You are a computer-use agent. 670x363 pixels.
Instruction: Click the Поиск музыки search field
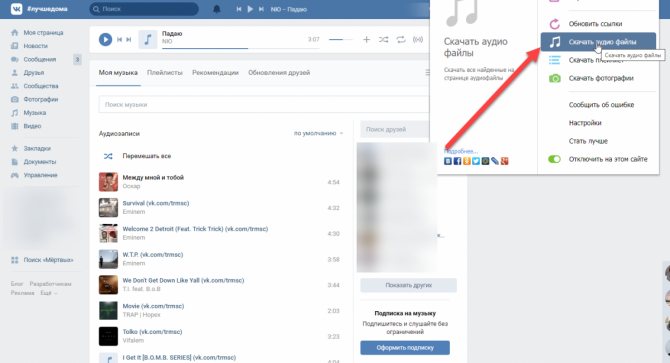pyautogui.click(x=264, y=105)
